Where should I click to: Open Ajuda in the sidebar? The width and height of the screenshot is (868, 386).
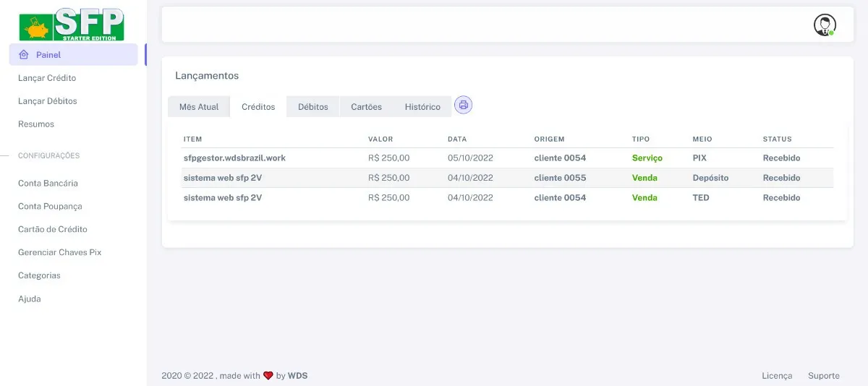[x=30, y=299]
